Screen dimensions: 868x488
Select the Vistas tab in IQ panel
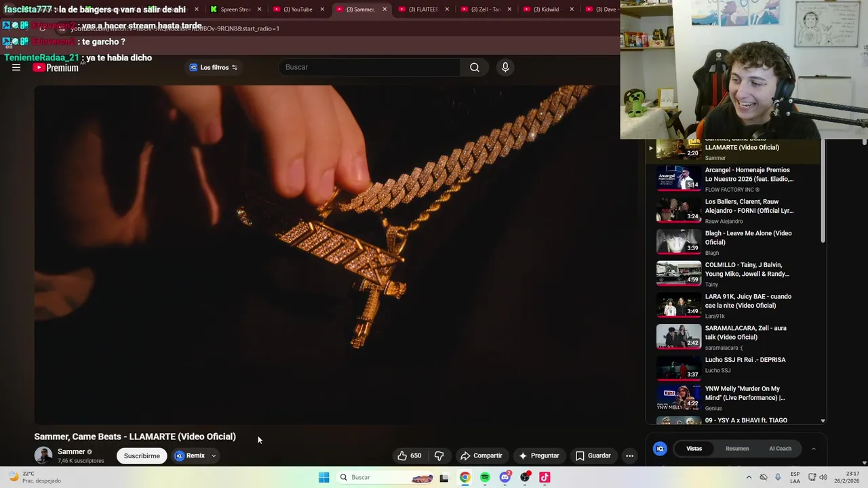click(694, 449)
